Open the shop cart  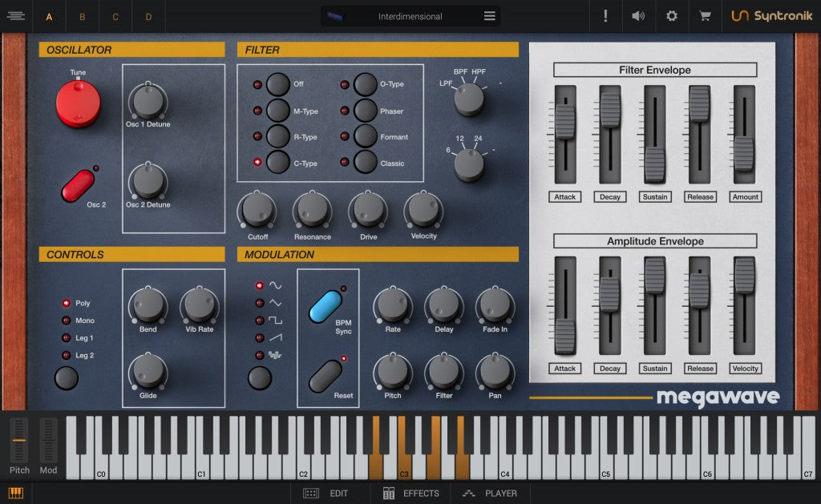[x=704, y=15]
